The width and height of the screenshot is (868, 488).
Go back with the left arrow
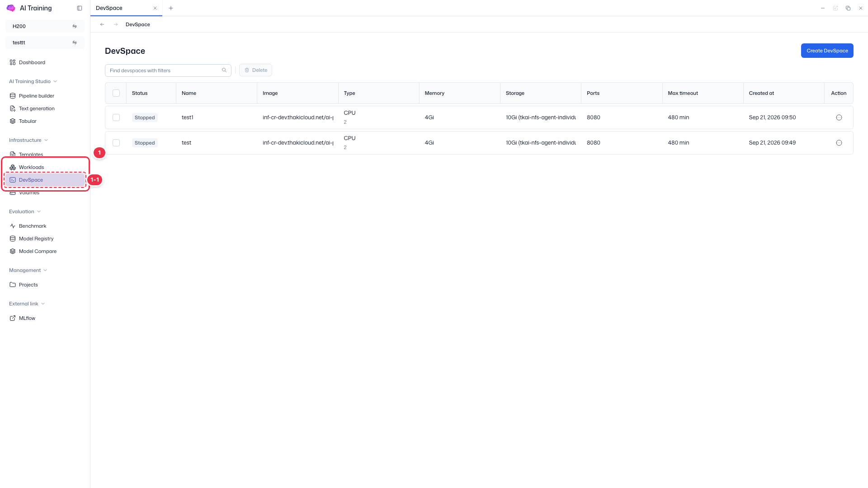[x=102, y=24]
